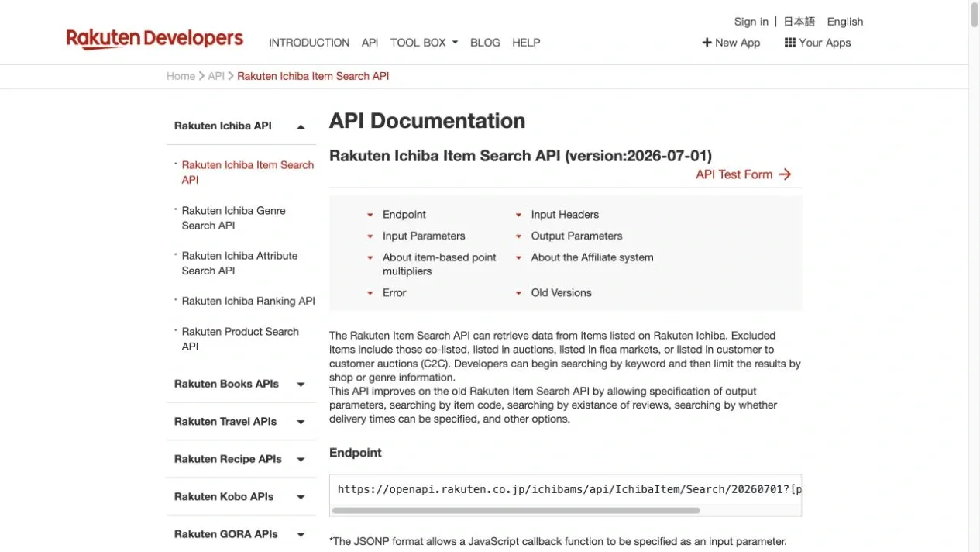Click the red arrow before Old Versions
Screen dimensions: 980x552
point(519,293)
